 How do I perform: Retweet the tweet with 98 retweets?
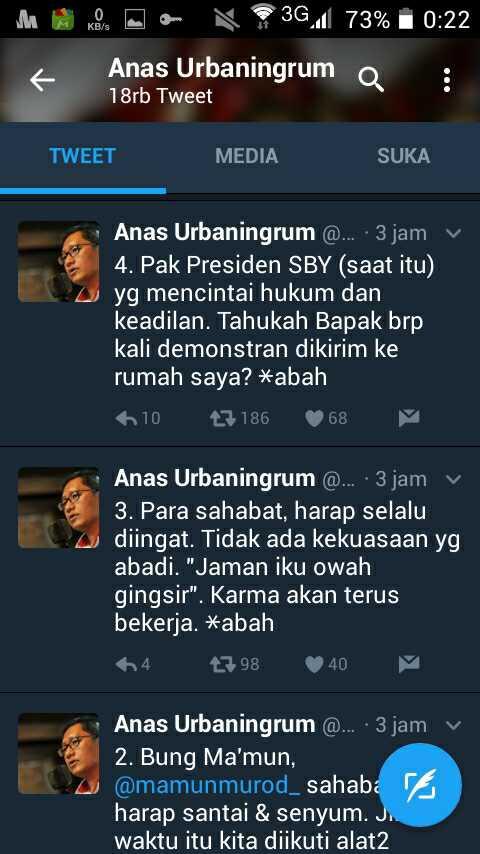pos(223,664)
